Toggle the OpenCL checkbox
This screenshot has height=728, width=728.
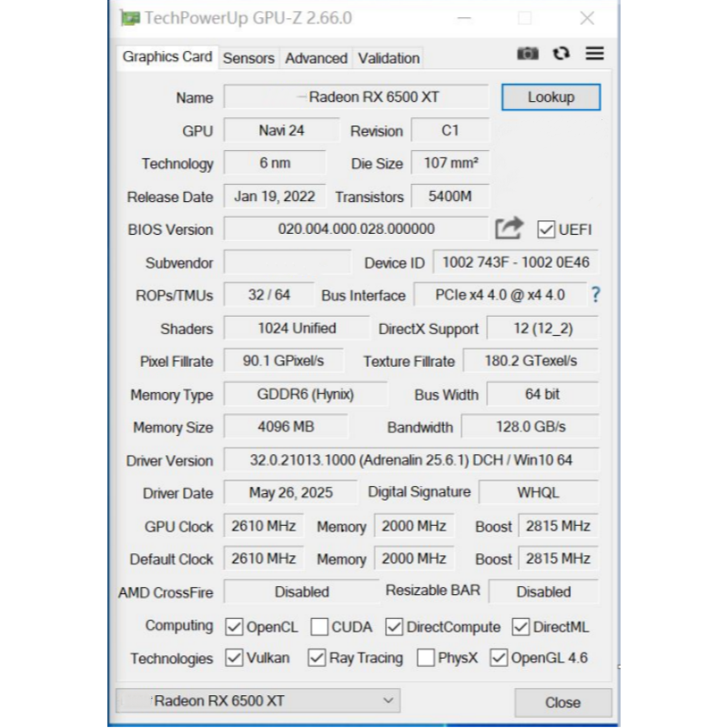pyautogui.click(x=234, y=627)
